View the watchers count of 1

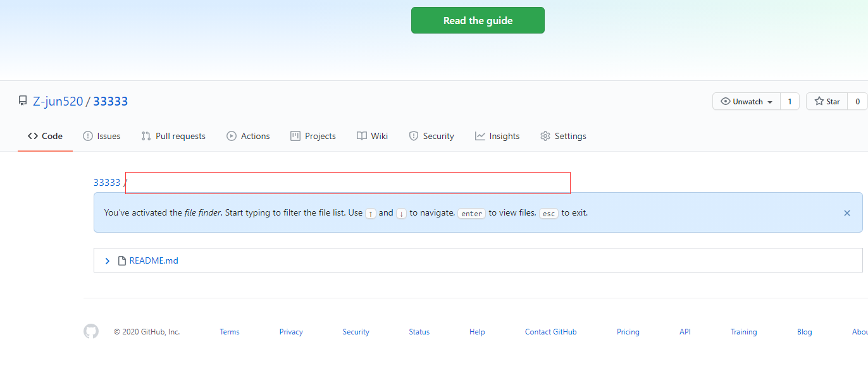pyautogui.click(x=790, y=101)
